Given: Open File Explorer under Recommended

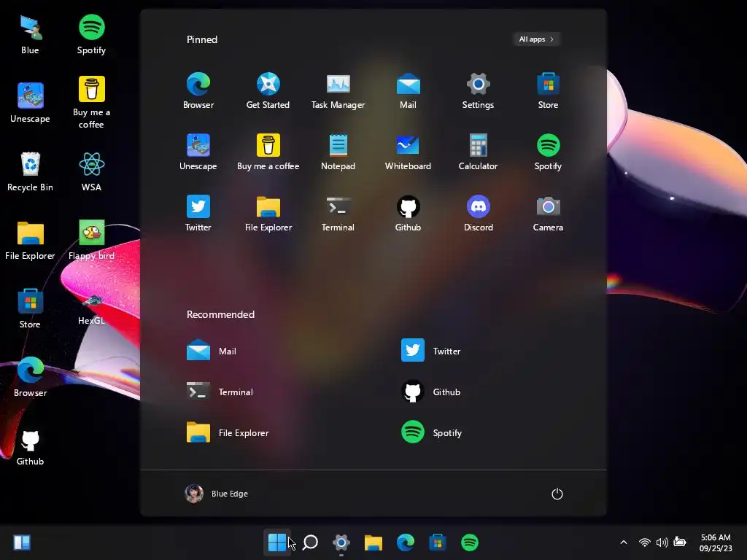Looking at the screenshot, I should [228, 432].
